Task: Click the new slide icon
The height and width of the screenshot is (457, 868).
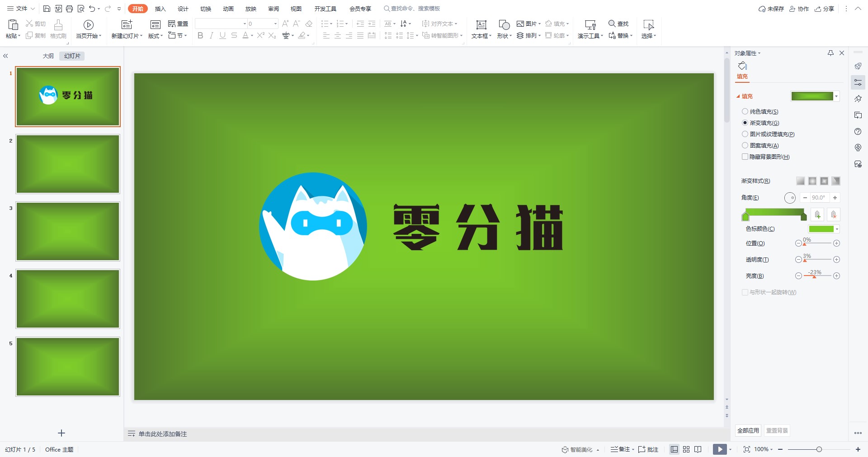Action: [x=127, y=25]
